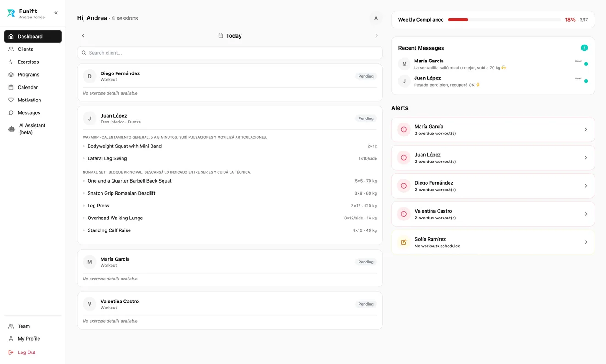This screenshot has width=606, height=364.
Task: Open Calendar in the sidebar
Action: [x=33, y=87]
